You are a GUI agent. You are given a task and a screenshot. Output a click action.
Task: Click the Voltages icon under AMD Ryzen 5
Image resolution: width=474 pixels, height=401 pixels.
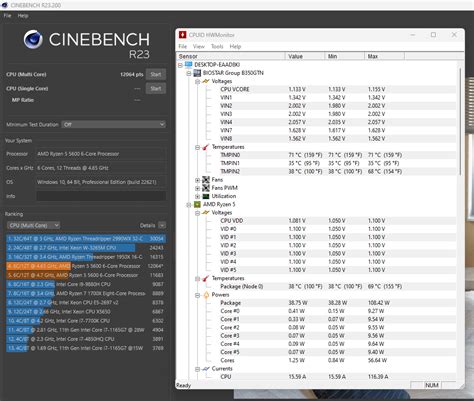pos(206,212)
